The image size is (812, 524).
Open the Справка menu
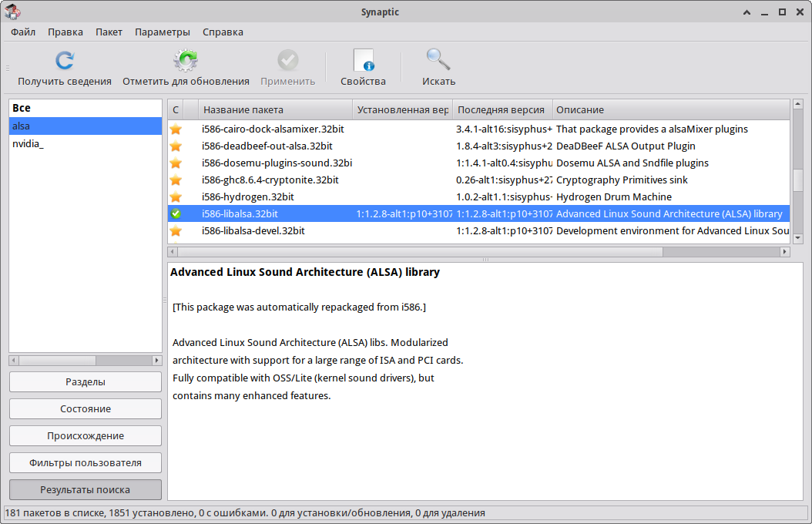[x=223, y=32]
